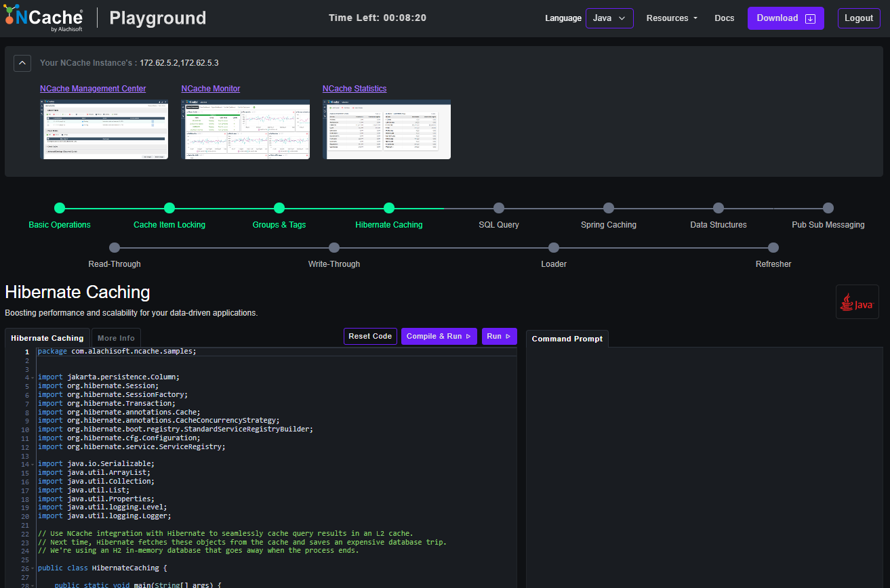This screenshot has height=588, width=890.
Task: Select the Loader step
Action: 554,248
